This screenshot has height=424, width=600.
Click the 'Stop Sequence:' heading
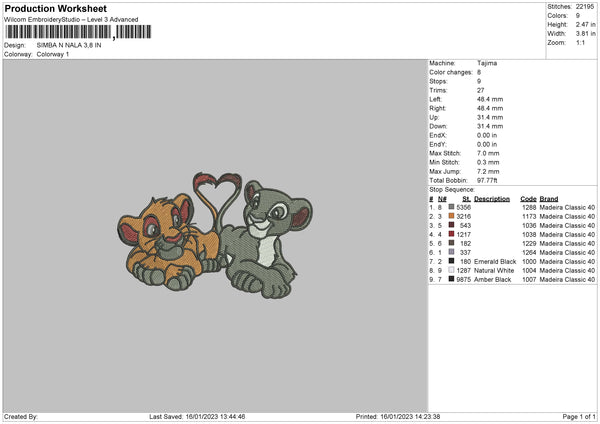pyautogui.click(x=452, y=190)
